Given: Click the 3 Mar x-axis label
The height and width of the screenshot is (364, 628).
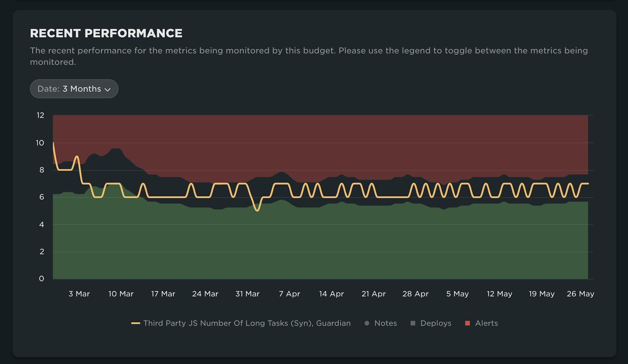Looking at the screenshot, I should 79,294.
